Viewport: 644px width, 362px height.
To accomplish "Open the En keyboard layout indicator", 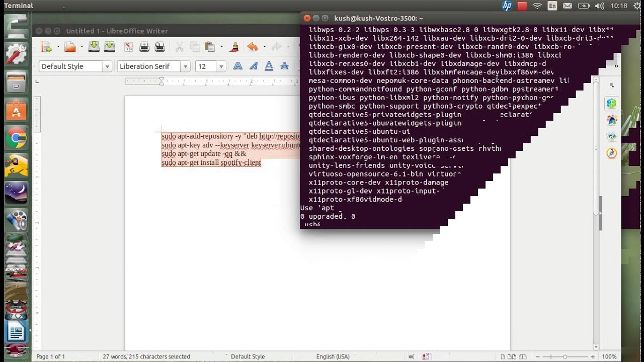I will (x=552, y=6).
